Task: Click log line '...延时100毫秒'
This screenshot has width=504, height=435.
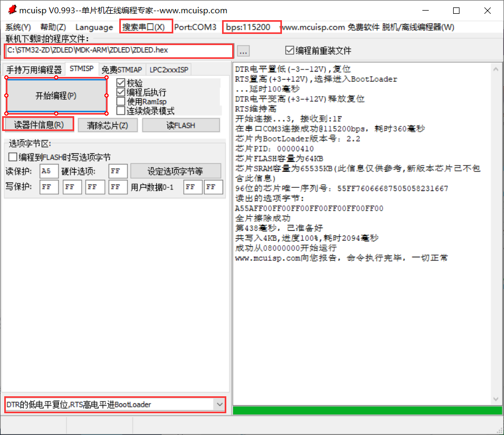Action: (x=268, y=89)
